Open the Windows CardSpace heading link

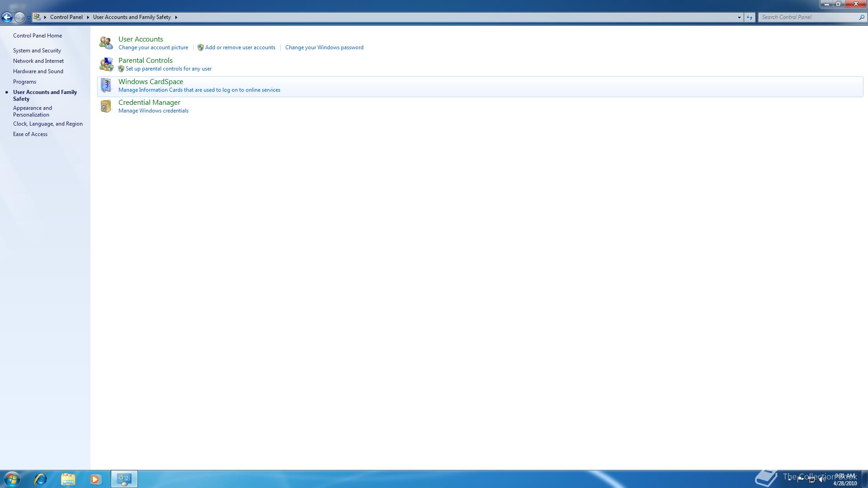click(151, 82)
